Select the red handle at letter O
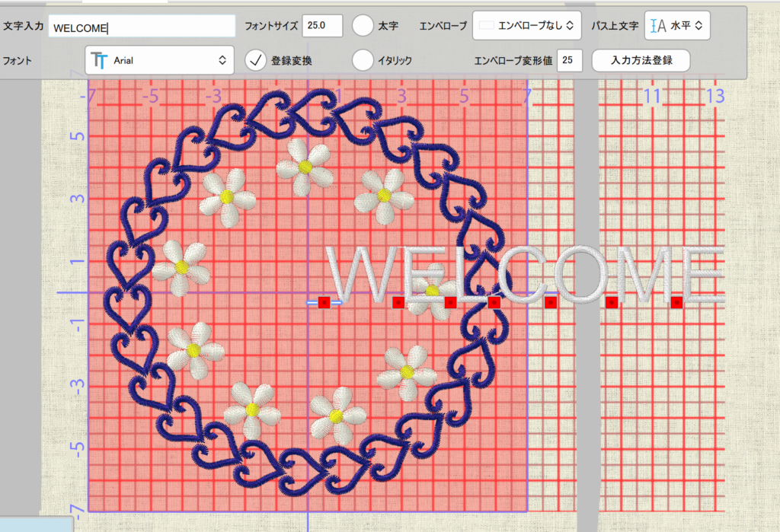 551,302
